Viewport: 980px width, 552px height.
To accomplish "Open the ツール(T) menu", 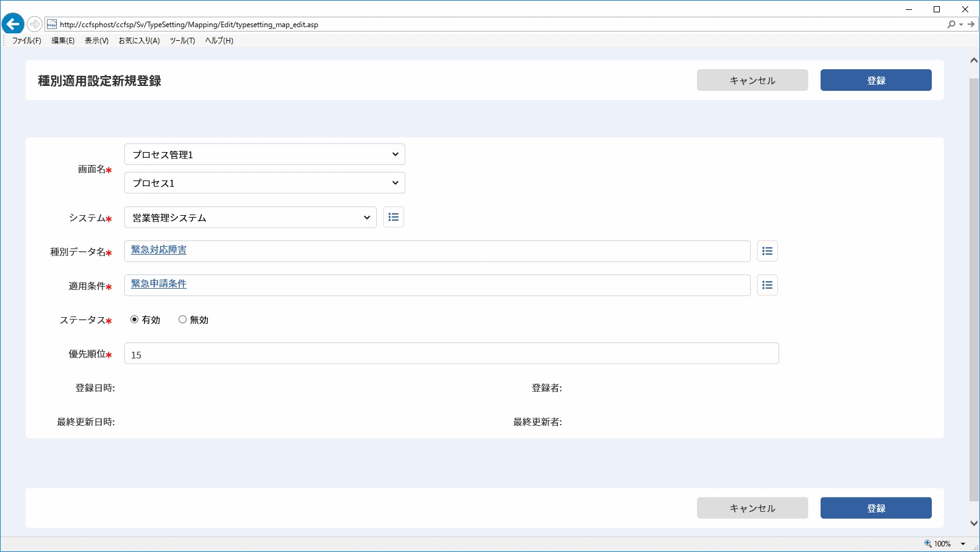I will [x=182, y=41].
